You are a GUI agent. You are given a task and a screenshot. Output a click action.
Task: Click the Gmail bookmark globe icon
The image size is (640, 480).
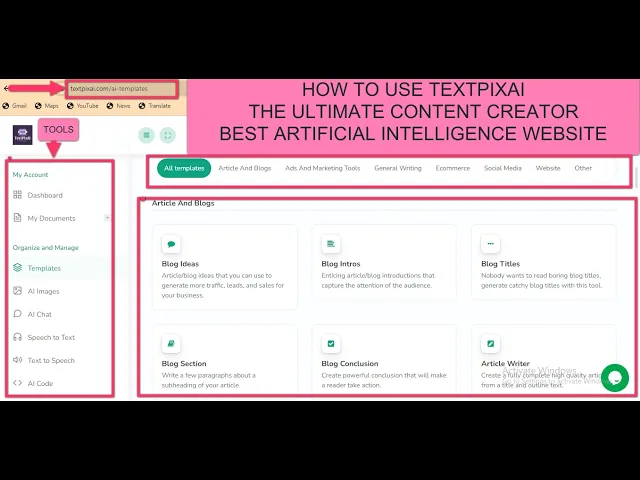tap(6, 106)
